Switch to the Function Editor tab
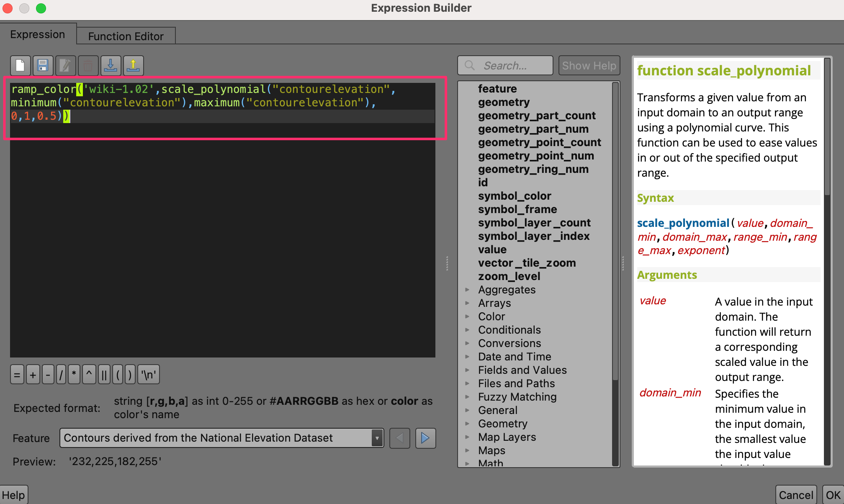The width and height of the screenshot is (844, 504). coord(126,36)
